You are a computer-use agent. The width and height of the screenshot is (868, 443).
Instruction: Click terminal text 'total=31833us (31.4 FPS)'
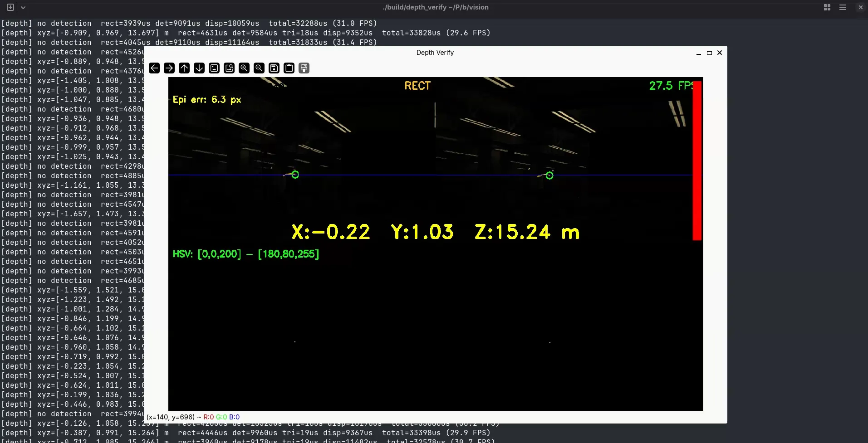(323, 42)
